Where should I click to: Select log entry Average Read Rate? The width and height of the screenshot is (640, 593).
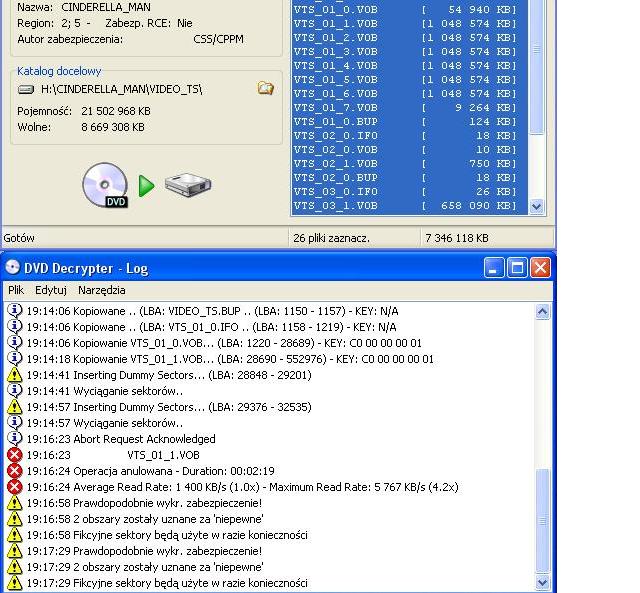242,487
